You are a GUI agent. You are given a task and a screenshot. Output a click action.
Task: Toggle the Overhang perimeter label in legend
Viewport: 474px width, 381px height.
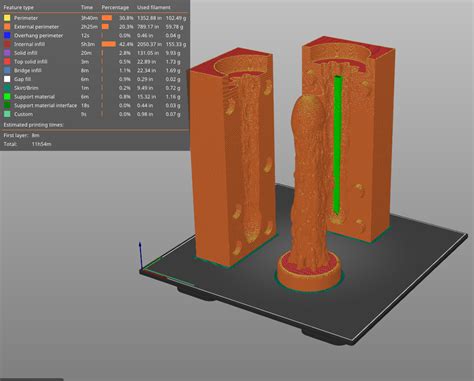coord(38,35)
